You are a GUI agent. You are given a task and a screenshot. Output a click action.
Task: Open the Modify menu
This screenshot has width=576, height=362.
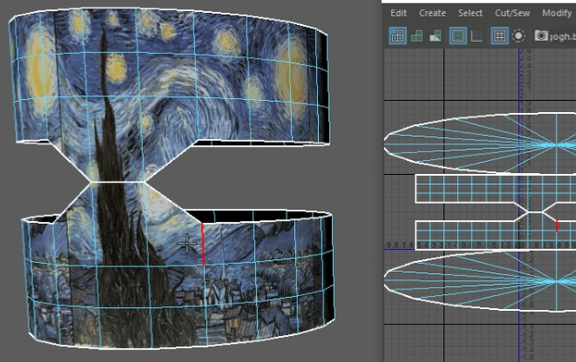point(557,13)
